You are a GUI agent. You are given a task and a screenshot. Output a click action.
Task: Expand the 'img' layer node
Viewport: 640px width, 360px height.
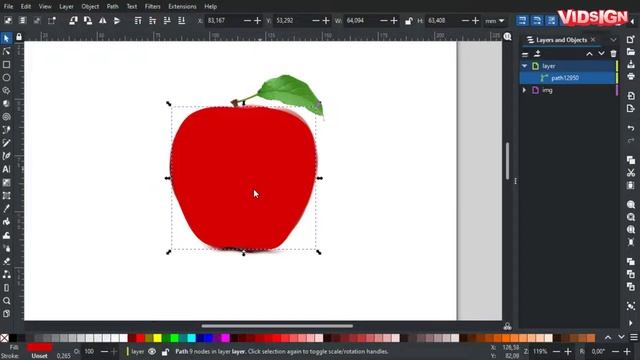pyautogui.click(x=524, y=90)
